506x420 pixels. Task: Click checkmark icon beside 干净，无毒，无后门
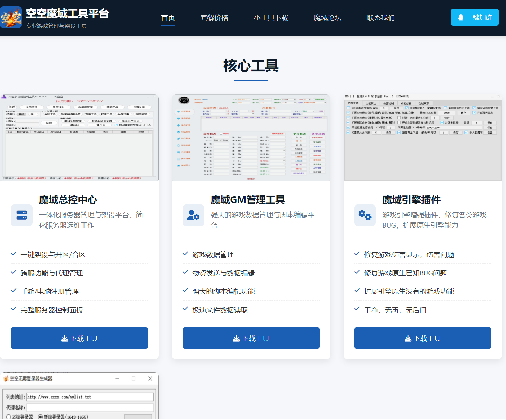click(x=357, y=309)
